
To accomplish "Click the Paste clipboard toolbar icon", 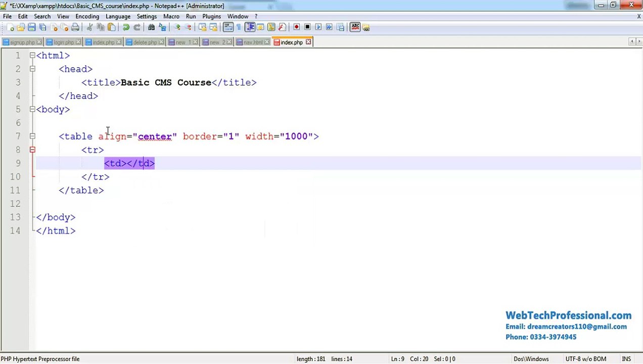I will pos(112,27).
